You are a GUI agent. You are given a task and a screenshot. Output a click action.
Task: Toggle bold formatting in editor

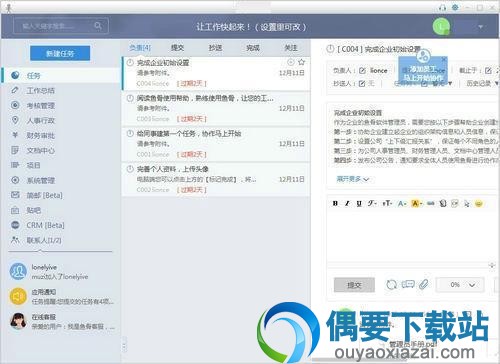click(x=335, y=203)
